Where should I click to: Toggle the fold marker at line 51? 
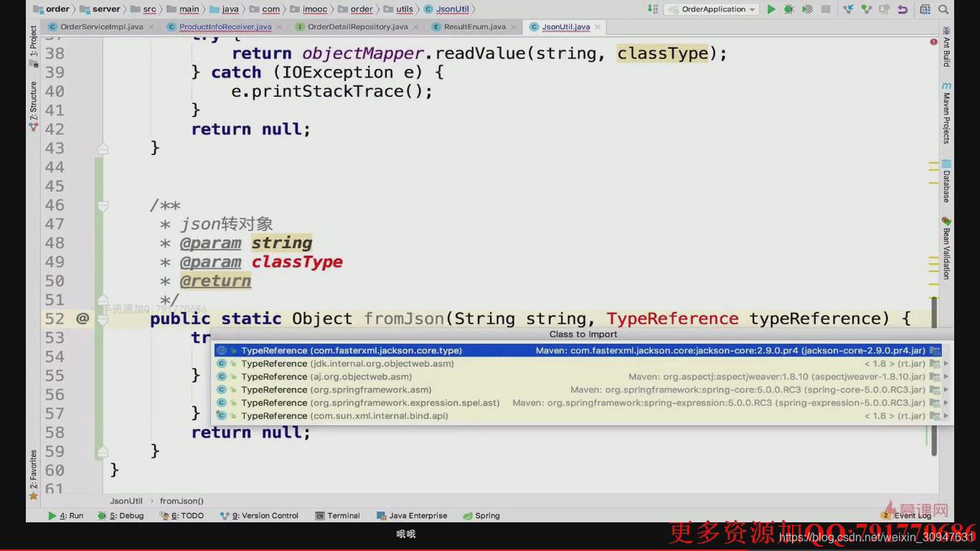[x=103, y=300]
